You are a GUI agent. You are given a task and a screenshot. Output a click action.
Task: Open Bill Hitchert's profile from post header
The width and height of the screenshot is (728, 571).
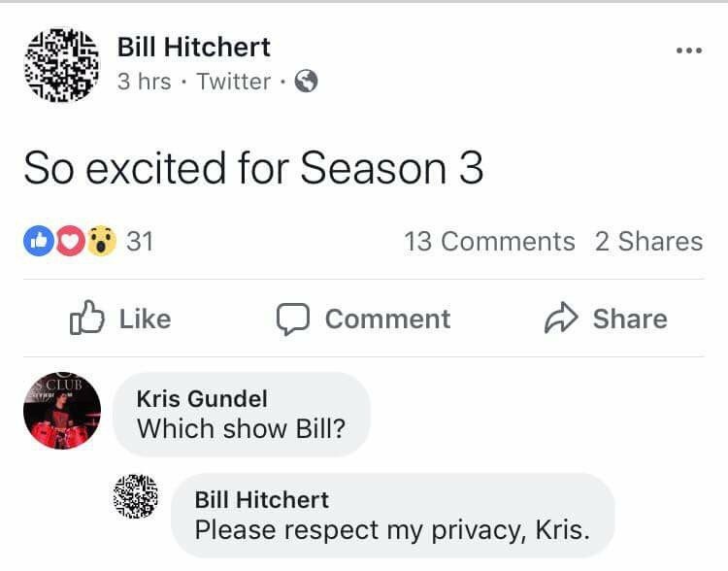pos(193,46)
